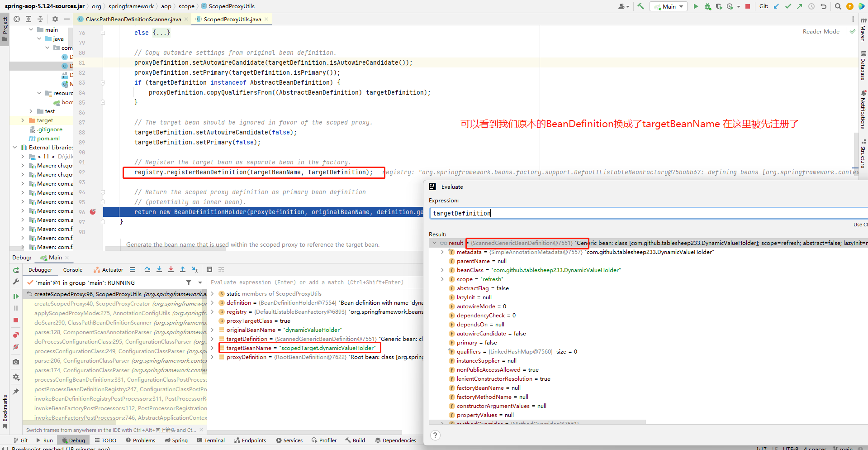
Task: Toggle Mute Breakpoints in debug sidebar
Action: [16, 347]
